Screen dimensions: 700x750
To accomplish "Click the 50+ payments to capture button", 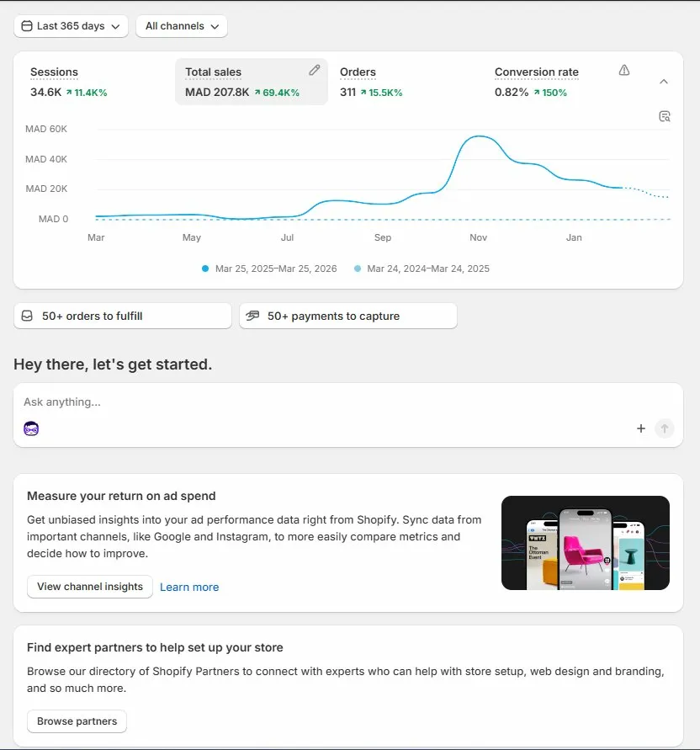I will click(x=348, y=316).
